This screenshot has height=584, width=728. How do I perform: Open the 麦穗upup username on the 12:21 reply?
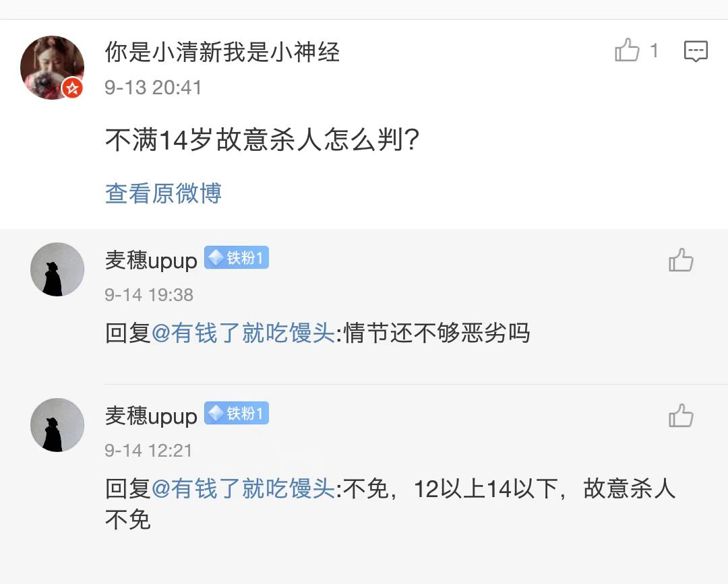151,416
